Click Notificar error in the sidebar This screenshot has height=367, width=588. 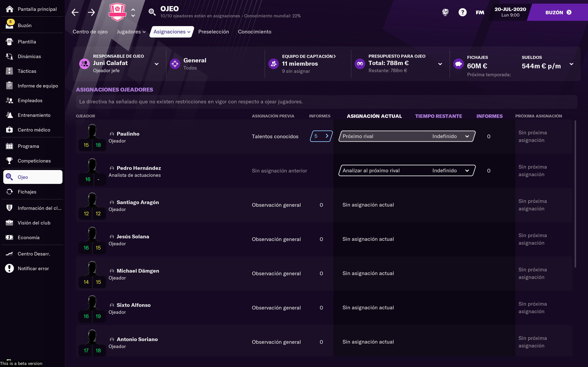tap(33, 269)
